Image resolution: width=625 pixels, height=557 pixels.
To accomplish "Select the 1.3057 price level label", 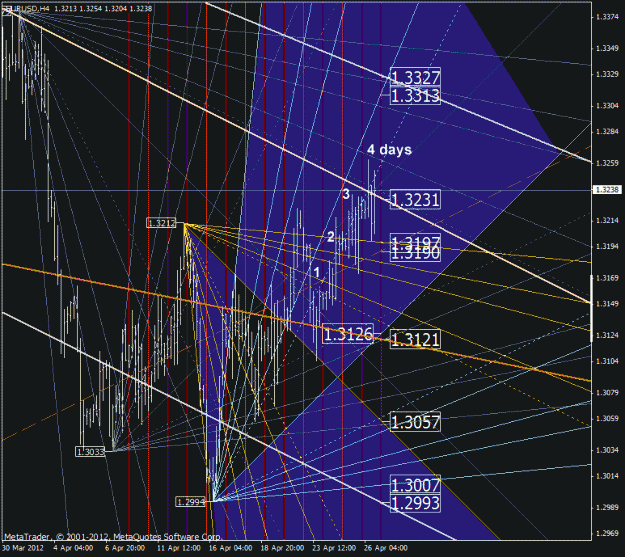I will tap(415, 422).
